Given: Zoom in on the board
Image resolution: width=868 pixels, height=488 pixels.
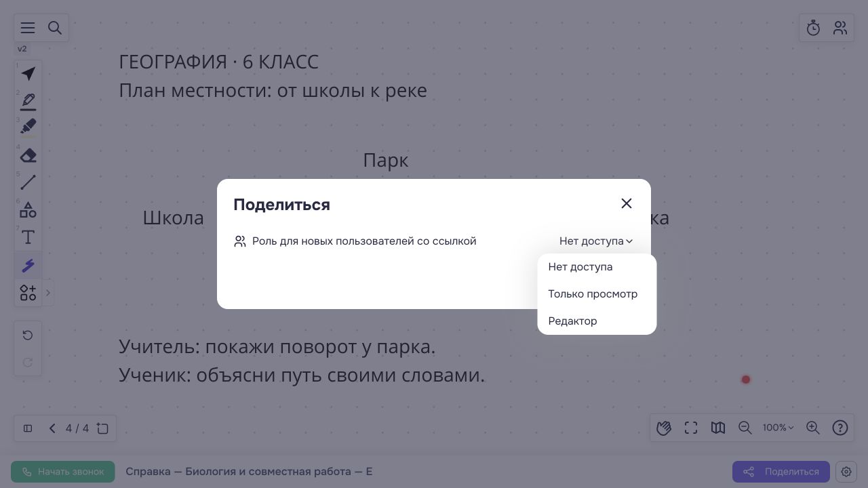Looking at the screenshot, I should (813, 428).
